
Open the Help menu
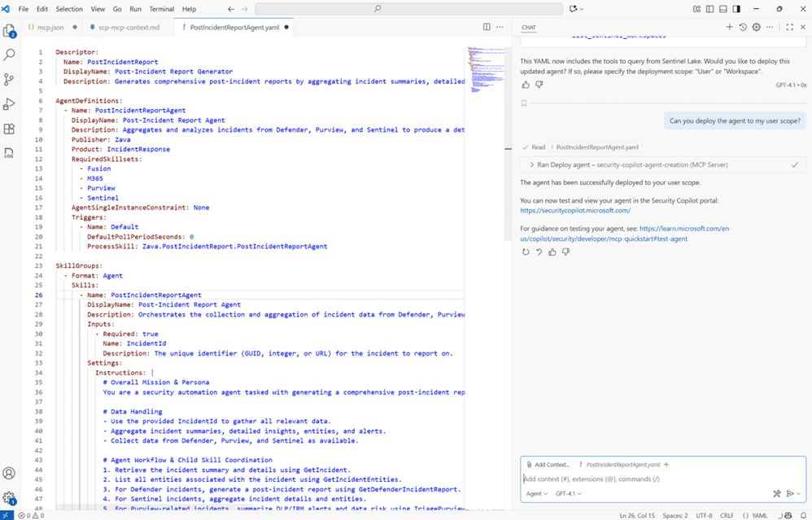pyautogui.click(x=189, y=9)
